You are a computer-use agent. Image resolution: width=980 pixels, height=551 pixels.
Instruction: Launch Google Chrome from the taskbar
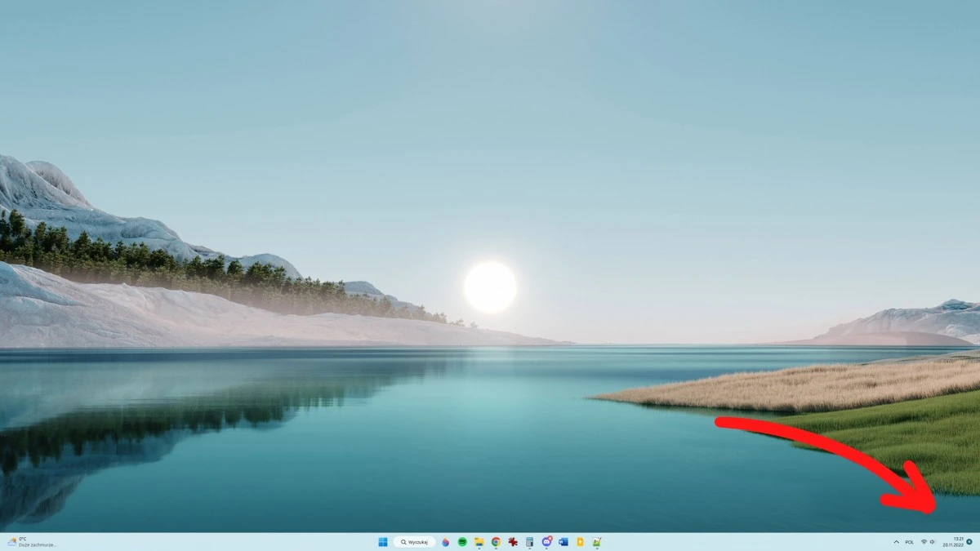[495, 542]
